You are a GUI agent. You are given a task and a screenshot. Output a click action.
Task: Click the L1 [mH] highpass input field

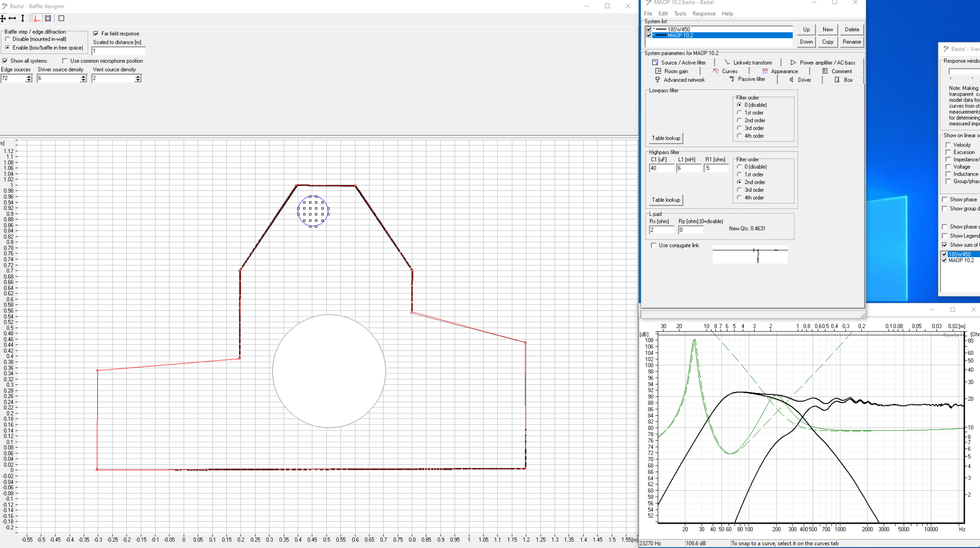[x=689, y=168]
